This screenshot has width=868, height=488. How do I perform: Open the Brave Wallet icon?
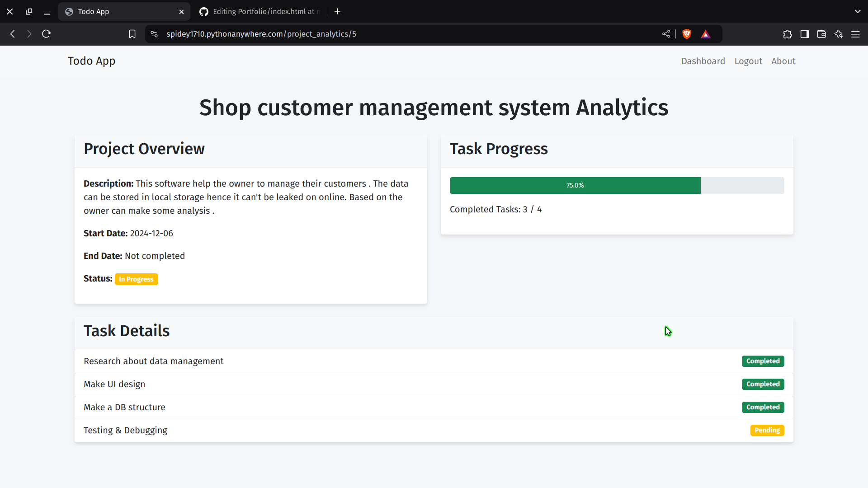click(x=821, y=34)
